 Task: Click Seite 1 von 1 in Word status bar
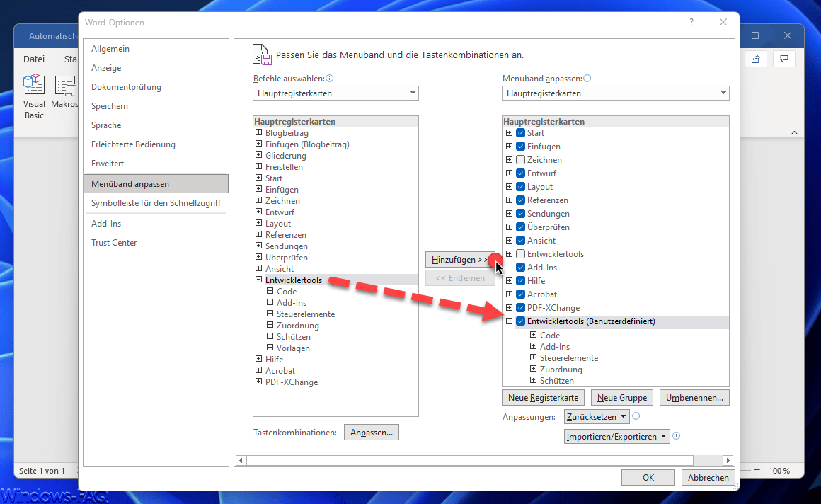[x=42, y=471]
